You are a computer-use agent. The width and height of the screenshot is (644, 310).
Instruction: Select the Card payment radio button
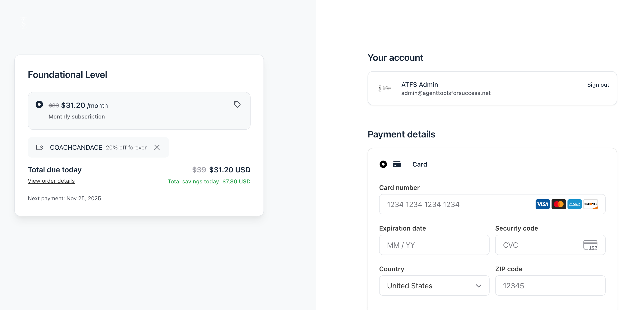click(x=383, y=164)
